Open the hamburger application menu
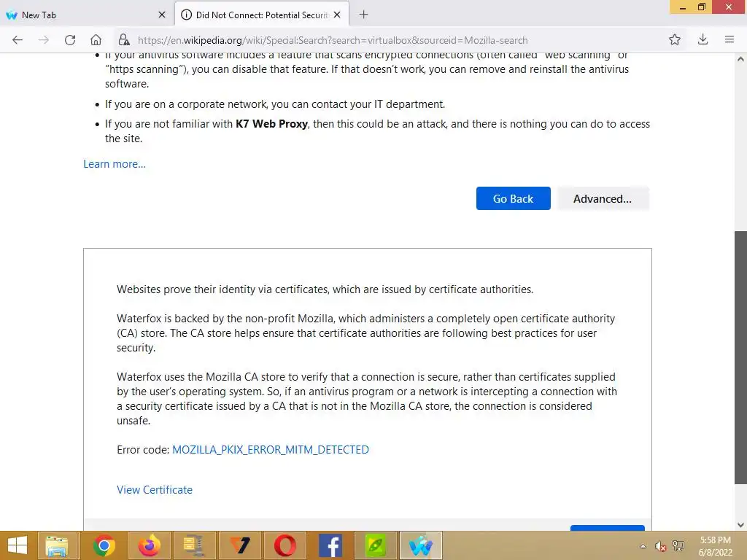Viewport: 747px width, 560px height. 729,40
